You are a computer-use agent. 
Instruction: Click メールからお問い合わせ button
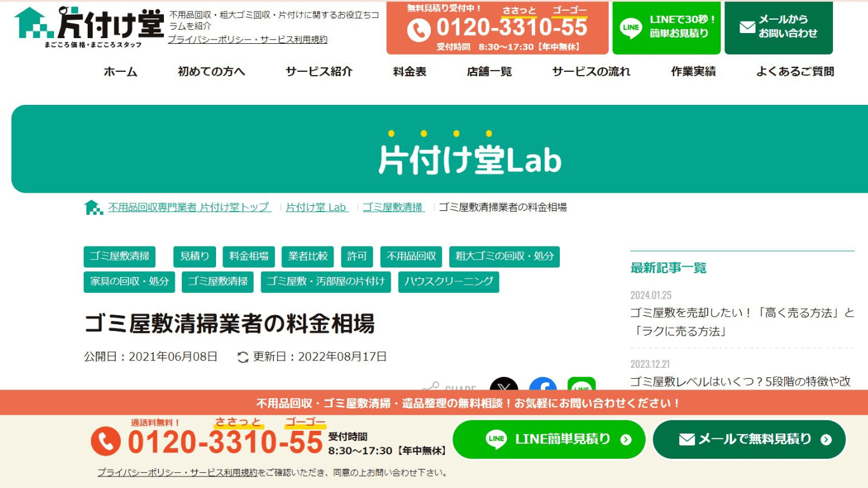(x=778, y=27)
